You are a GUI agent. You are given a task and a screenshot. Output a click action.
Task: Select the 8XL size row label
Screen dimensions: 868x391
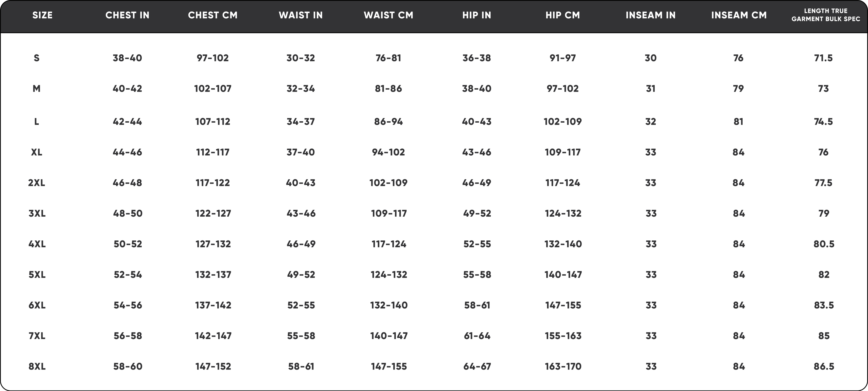point(37,366)
